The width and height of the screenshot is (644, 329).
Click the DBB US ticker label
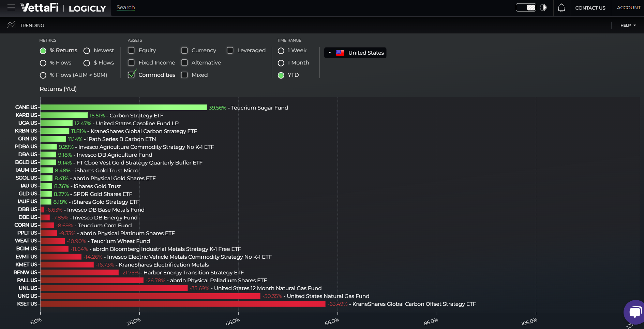pyautogui.click(x=28, y=209)
